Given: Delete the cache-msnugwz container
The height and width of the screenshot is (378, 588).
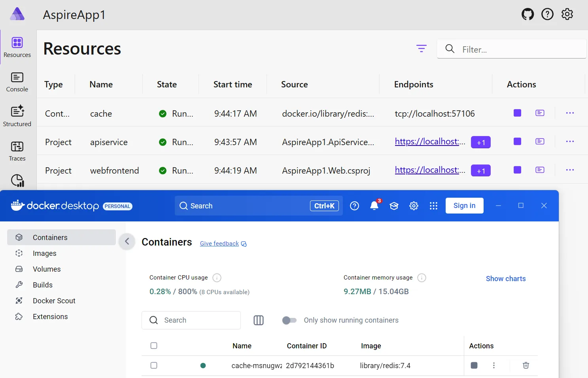Looking at the screenshot, I should point(526,365).
